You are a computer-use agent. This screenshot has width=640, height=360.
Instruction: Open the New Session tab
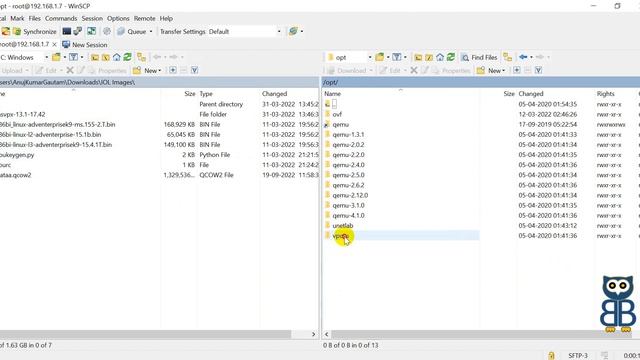pos(85,44)
